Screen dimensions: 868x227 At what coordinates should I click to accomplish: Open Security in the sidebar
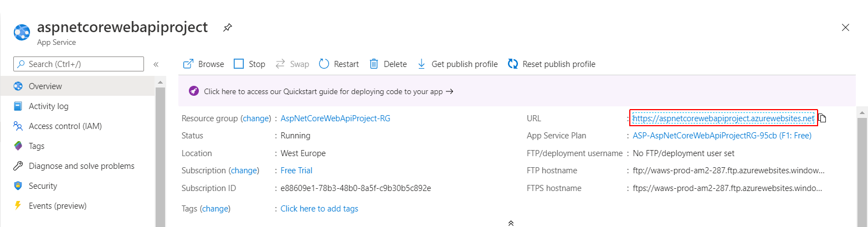click(78, 186)
